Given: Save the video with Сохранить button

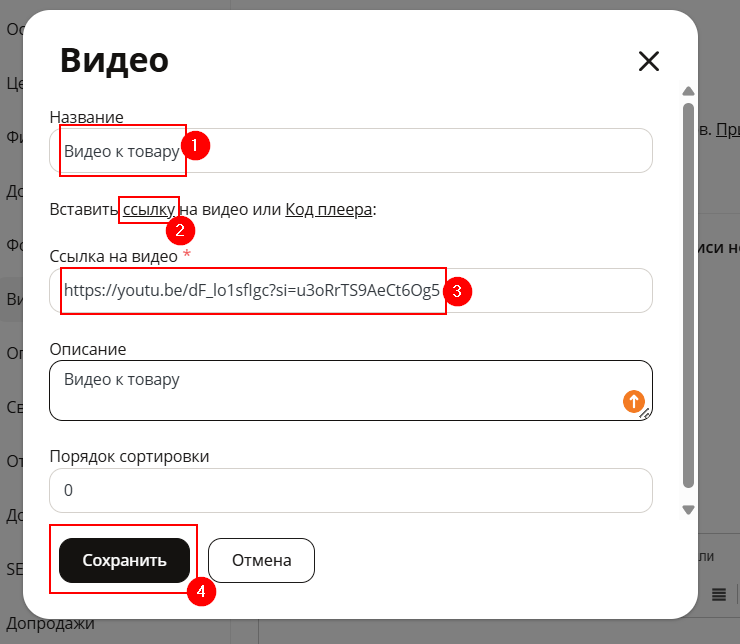Looking at the screenshot, I should click(x=124, y=560).
